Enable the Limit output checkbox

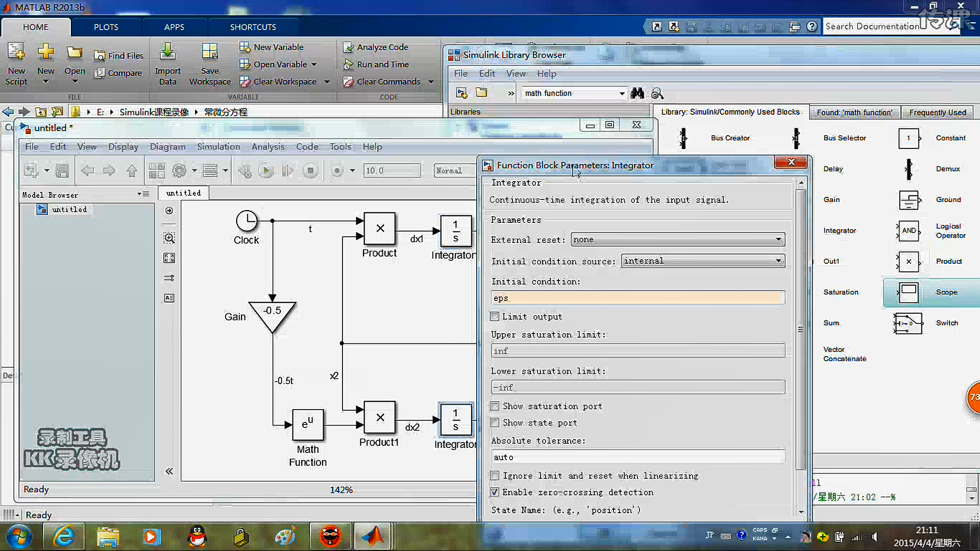coord(494,316)
